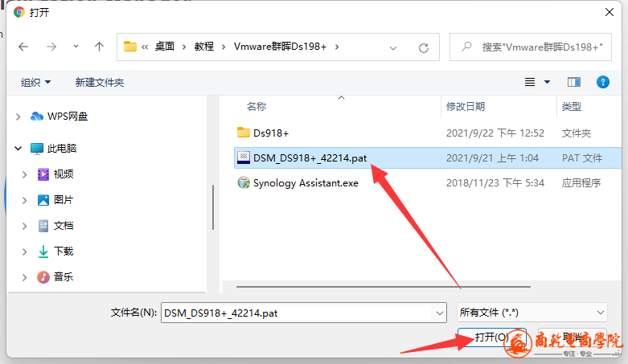Expand the 文档 tree node

tap(24, 226)
